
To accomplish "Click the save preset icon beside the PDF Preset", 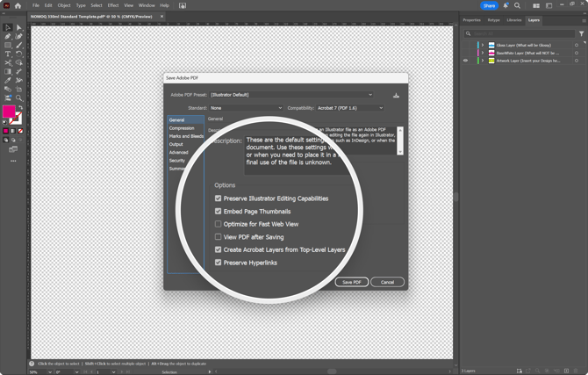I will click(396, 95).
